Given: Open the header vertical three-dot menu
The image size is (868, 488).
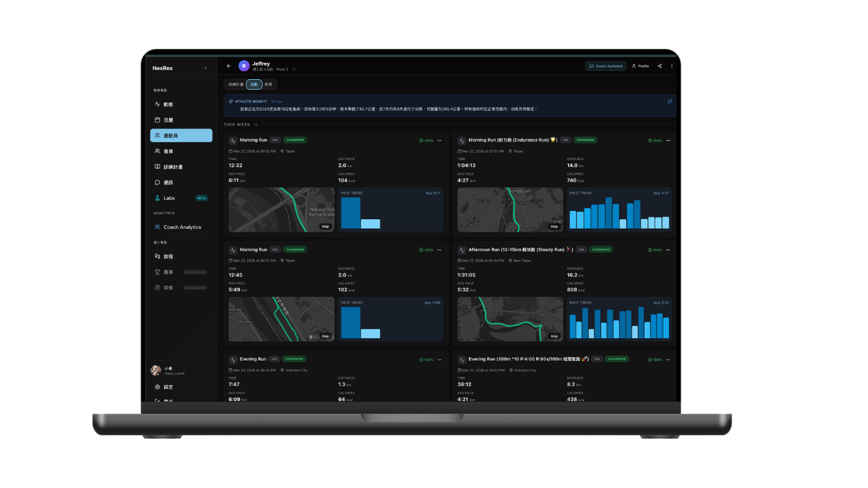Looking at the screenshot, I should pos(672,66).
